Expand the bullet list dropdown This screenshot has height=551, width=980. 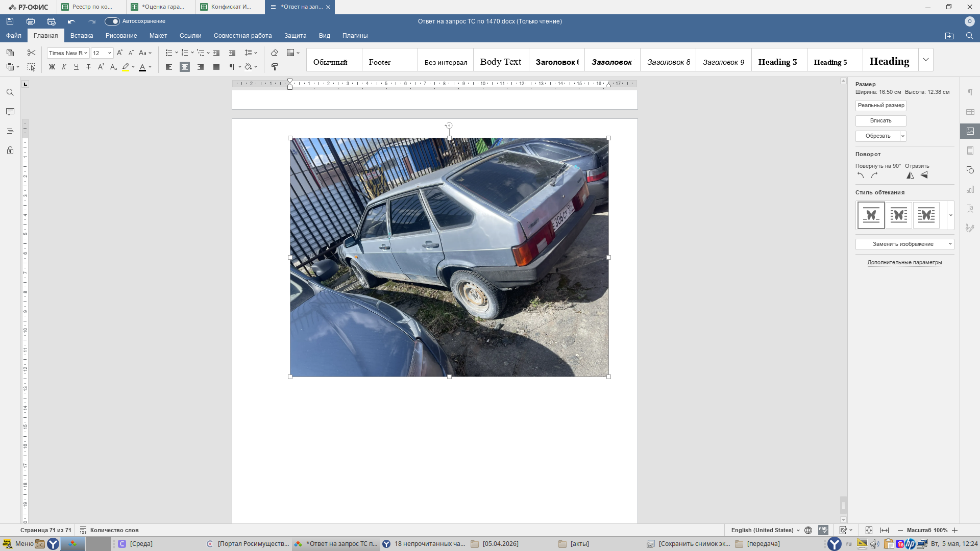[177, 53]
